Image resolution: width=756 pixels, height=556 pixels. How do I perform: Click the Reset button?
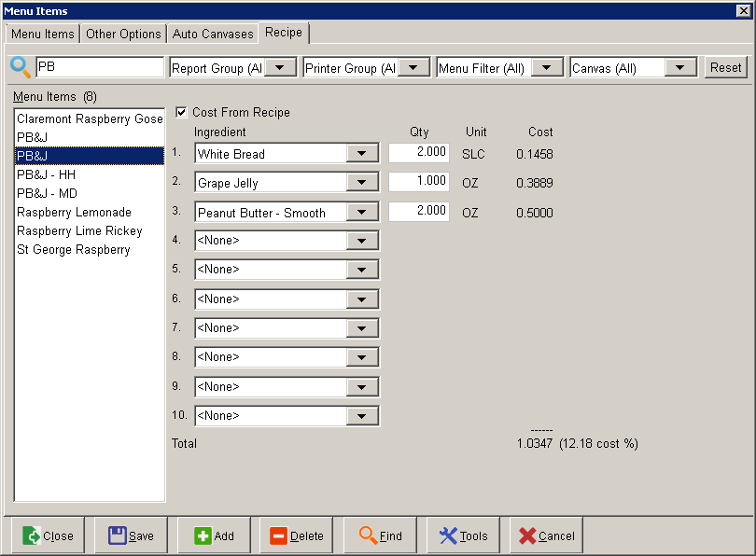tap(725, 67)
